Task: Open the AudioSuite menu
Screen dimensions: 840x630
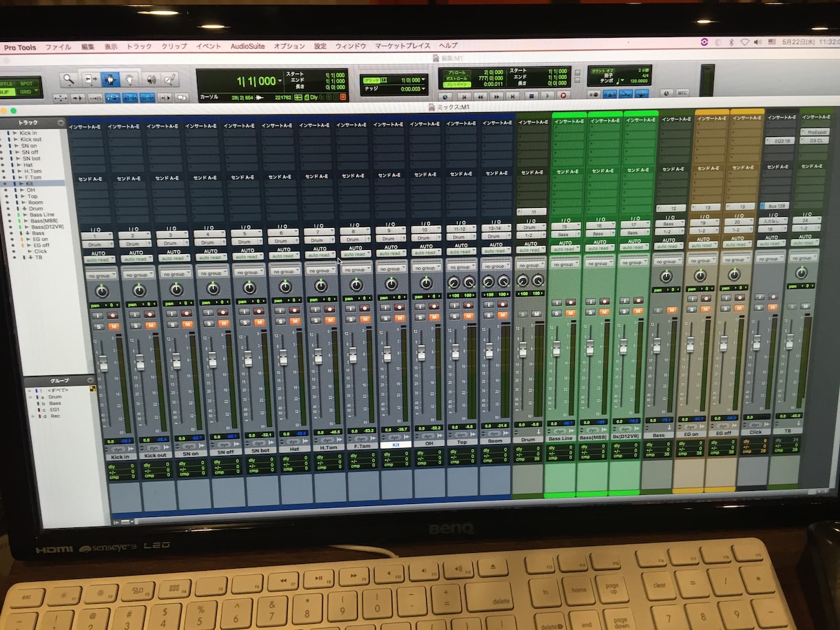Action: tap(248, 47)
